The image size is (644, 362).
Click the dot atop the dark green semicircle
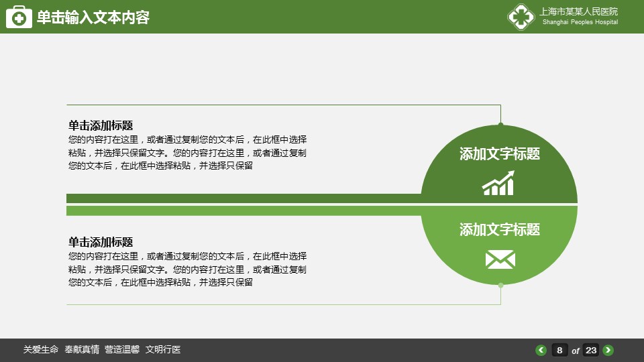click(x=500, y=124)
